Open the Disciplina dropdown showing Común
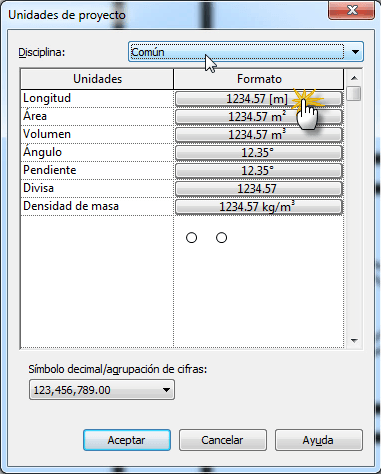This screenshot has height=474, width=381. [246, 52]
